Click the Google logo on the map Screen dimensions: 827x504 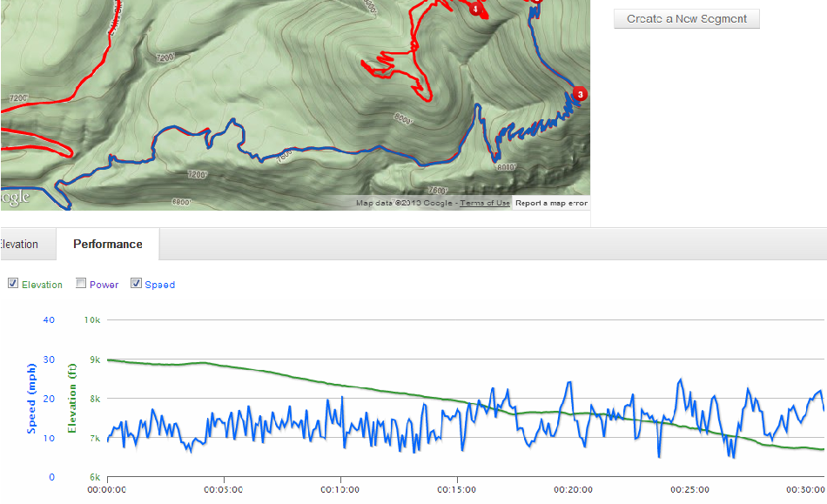pyautogui.click(x=14, y=198)
